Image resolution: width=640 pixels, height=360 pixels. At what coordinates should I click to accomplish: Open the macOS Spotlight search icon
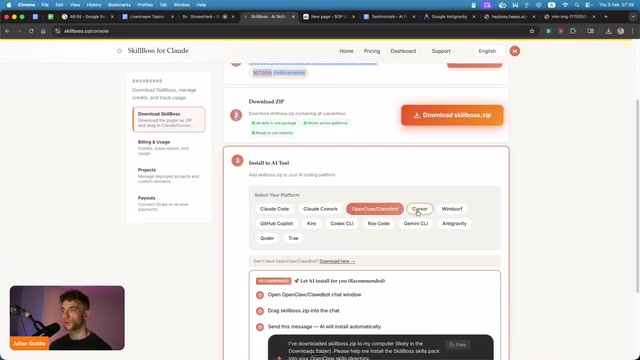click(x=576, y=5)
